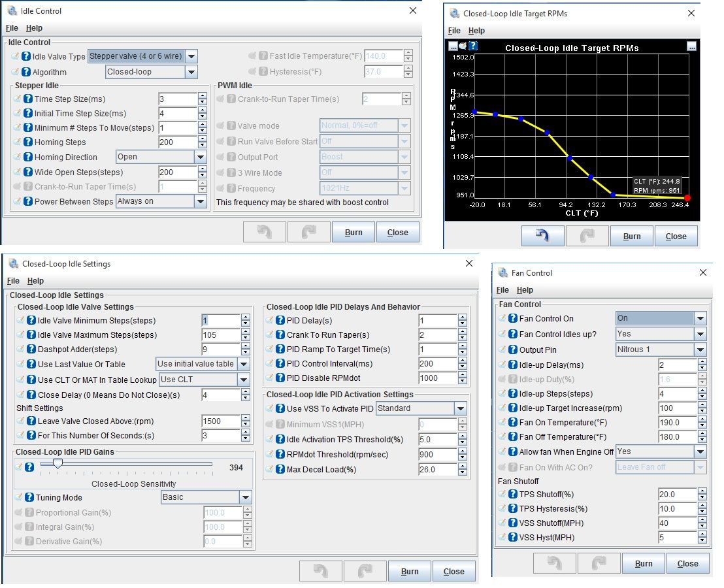Click Homing Steps value field
The width and height of the screenshot is (724, 588).
point(178,142)
